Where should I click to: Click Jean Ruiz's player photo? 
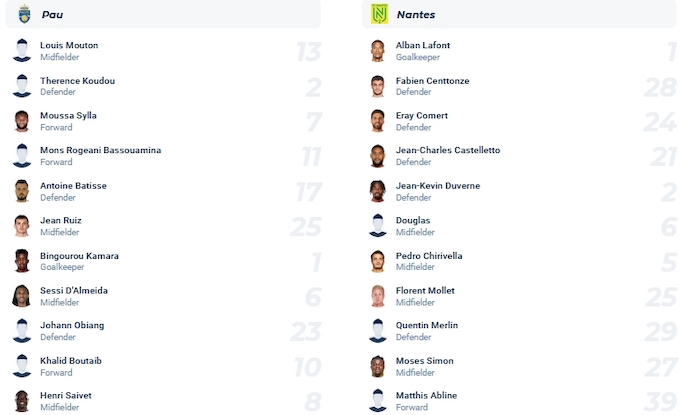[x=22, y=226]
